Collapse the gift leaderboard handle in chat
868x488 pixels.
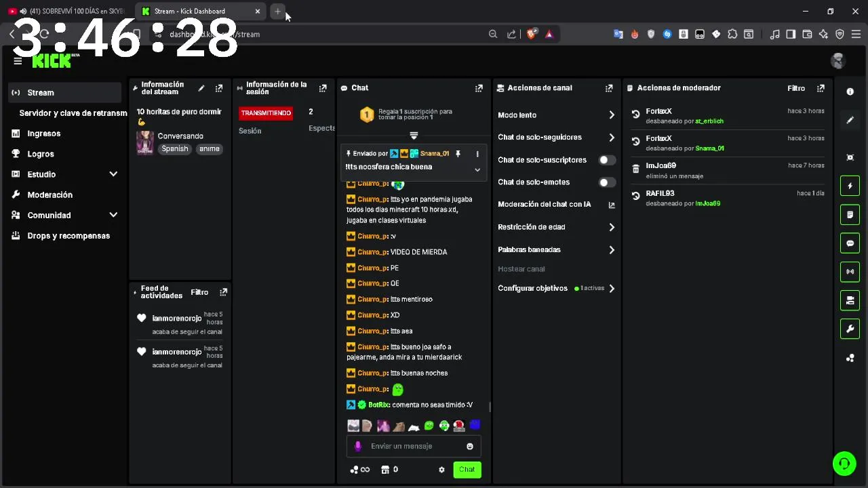414,136
